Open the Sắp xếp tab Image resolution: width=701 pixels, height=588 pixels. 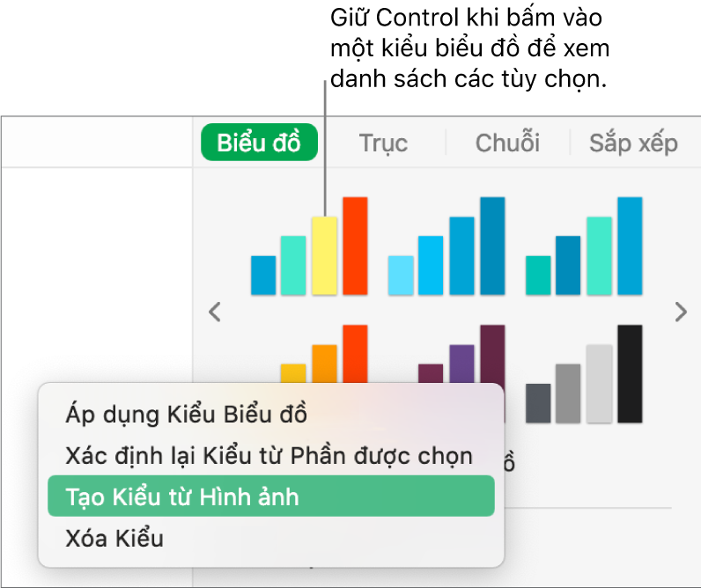click(633, 143)
